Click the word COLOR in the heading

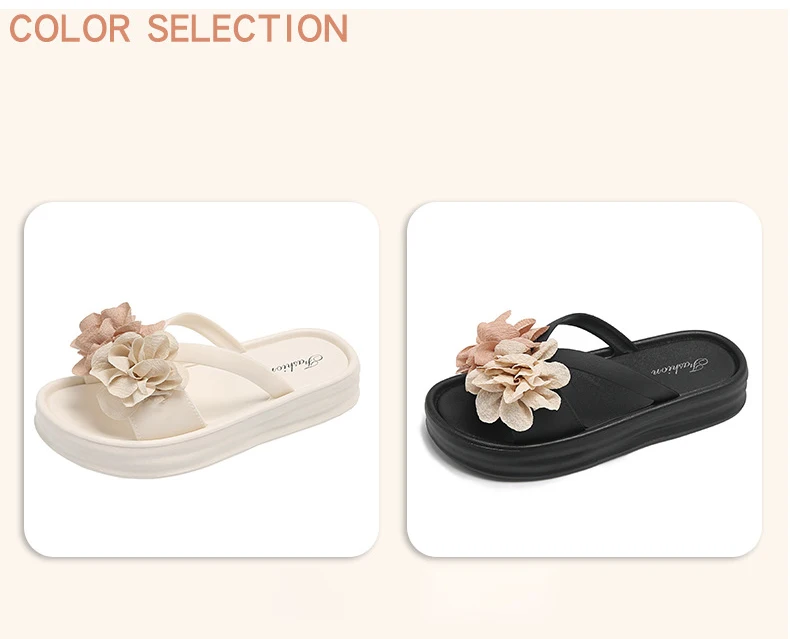click(71, 28)
